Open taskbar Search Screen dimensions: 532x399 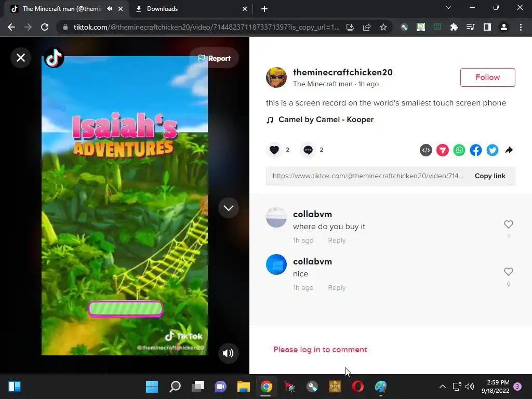click(175, 387)
